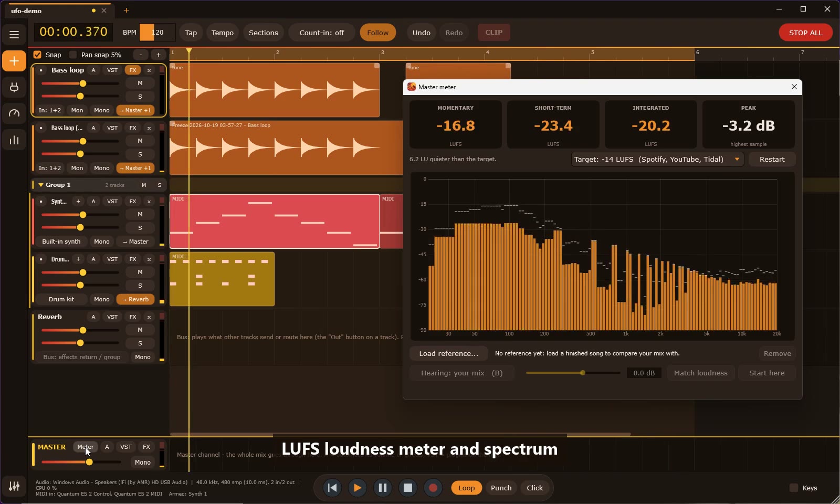Open the Bass loop output Master +1 selector

[135, 110]
